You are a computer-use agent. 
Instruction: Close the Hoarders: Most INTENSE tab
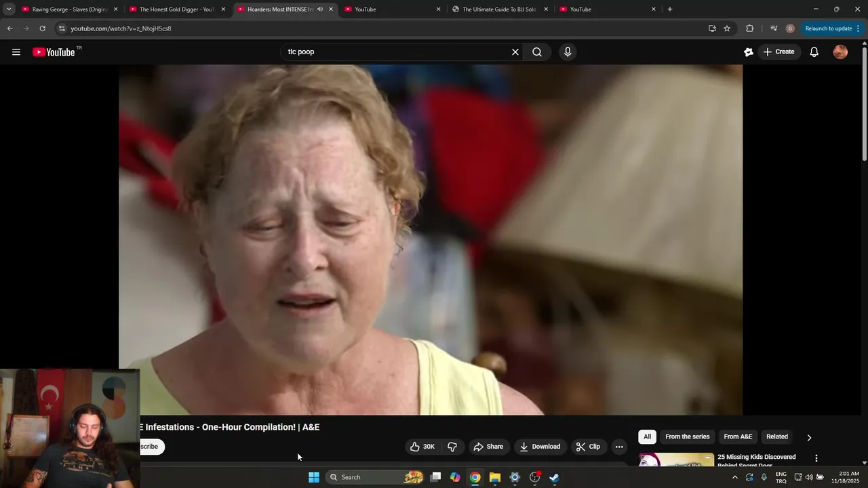pos(331,9)
